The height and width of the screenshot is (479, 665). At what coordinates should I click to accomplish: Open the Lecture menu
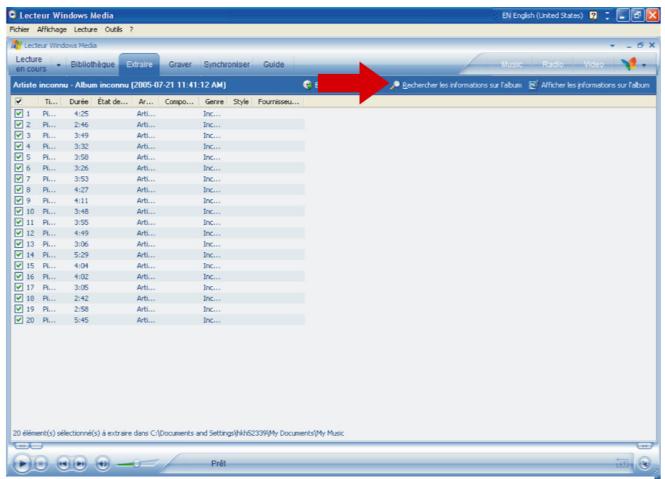click(x=85, y=29)
